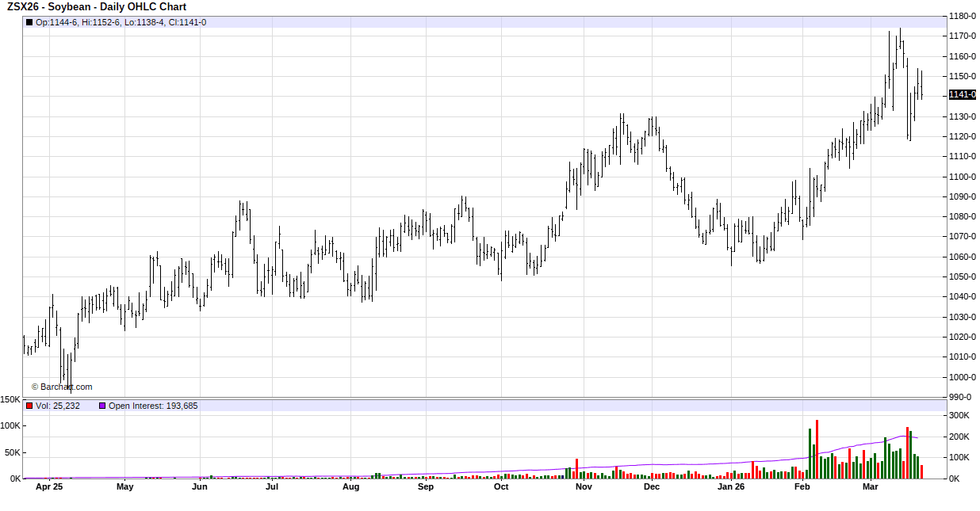The image size is (980, 511).
Task: Click the Mar month label
Action: pyautogui.click(x=871, y=487)
